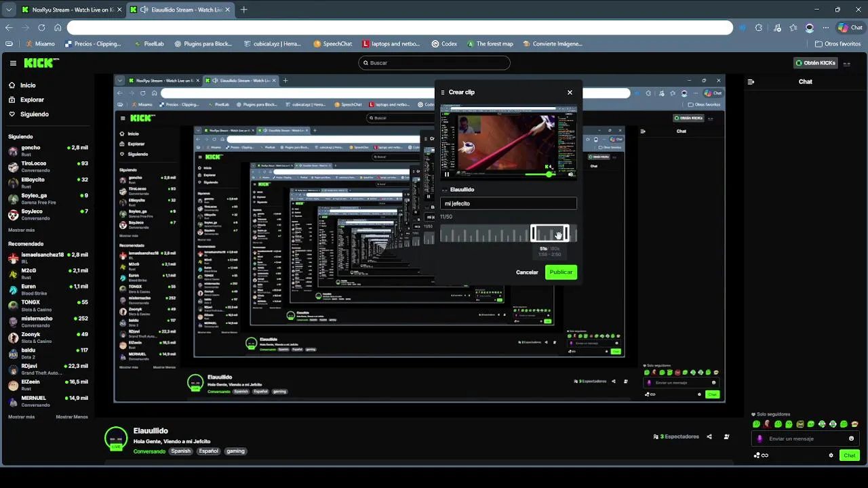Focus the Buscar search field
This screenshot has height=488, width=868.
pyautogui.click(x=434, y=63)
